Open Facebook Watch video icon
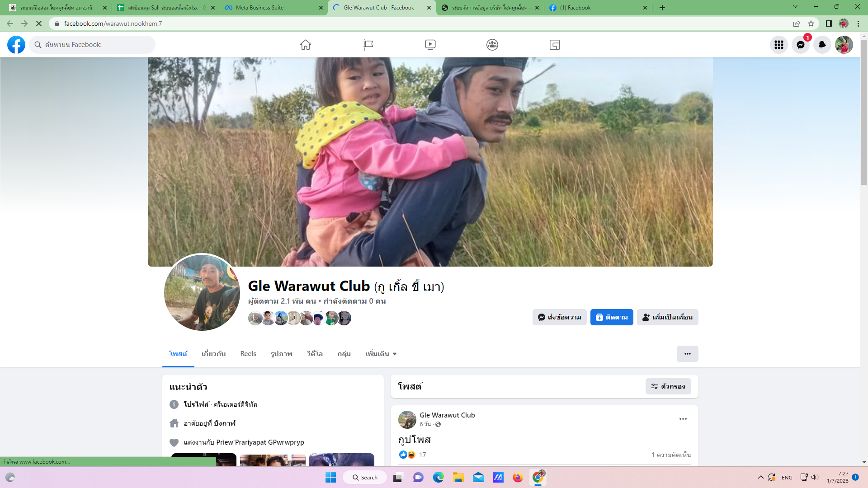The image size is (868, 488). (430, 45)
